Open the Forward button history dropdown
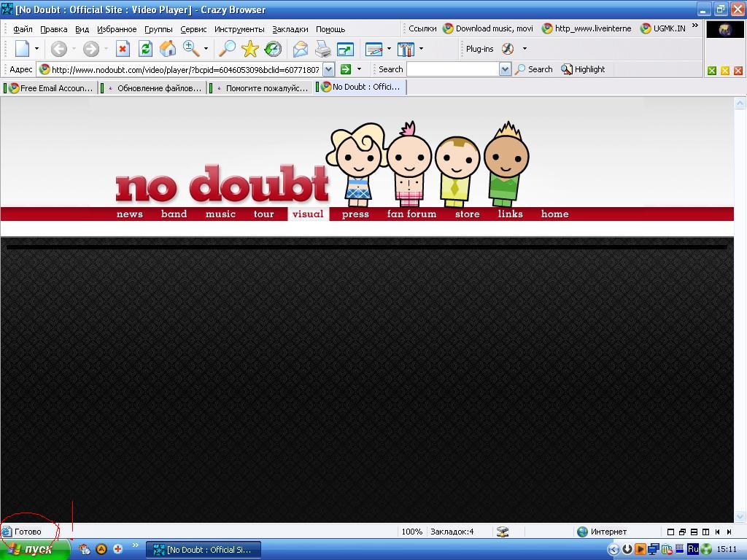Image resolution: width=747 pixels, height=560 pixels. coord(106,49)
